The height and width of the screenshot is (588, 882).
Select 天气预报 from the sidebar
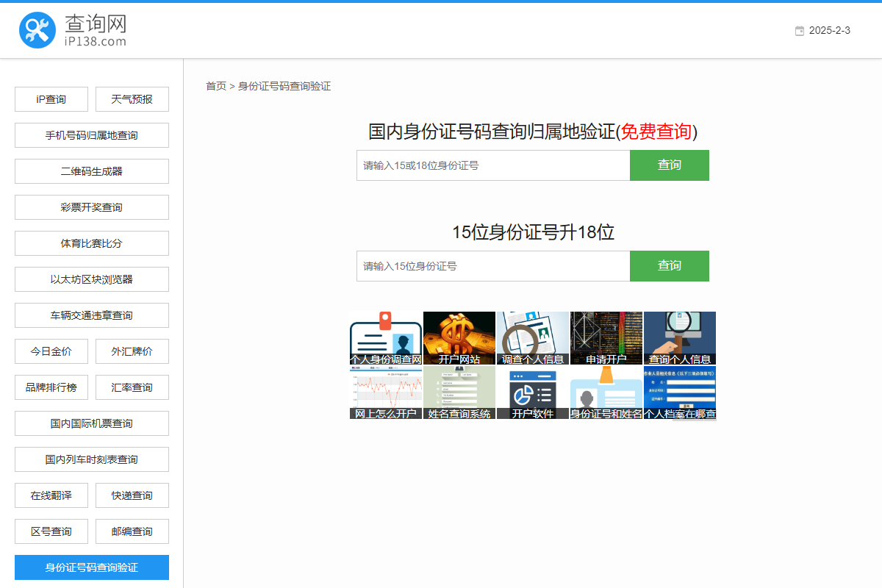[x=132, y=99]
